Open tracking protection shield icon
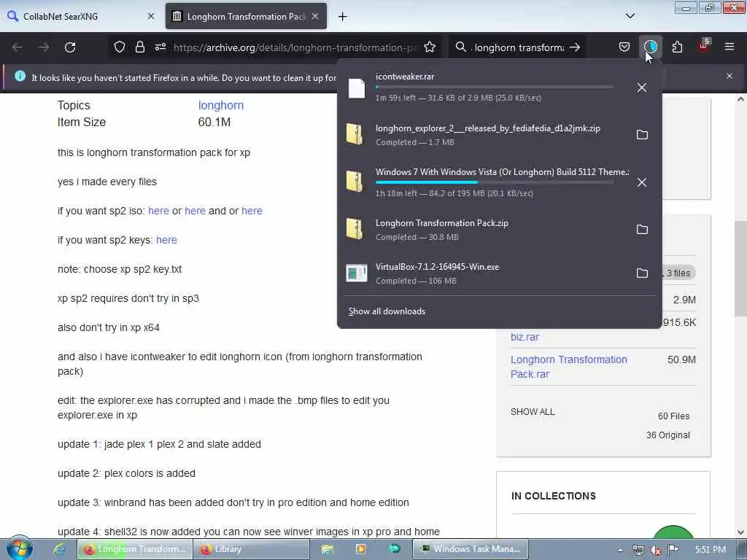 point(120,47)
